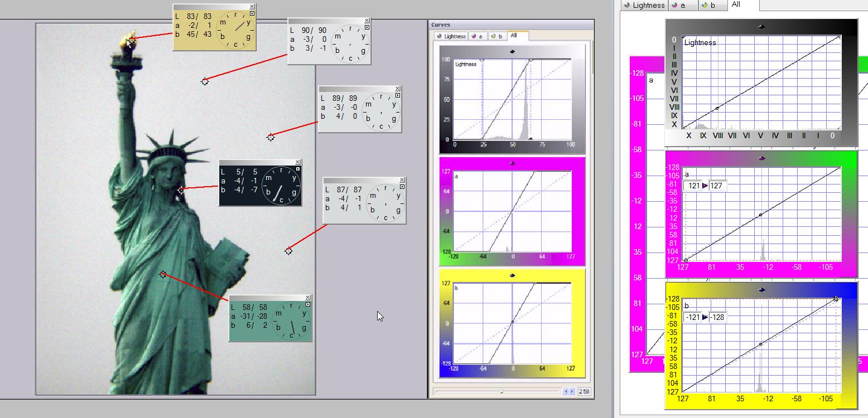Flip direction icon above enlarged 'a' graph

tap(761, 158)
